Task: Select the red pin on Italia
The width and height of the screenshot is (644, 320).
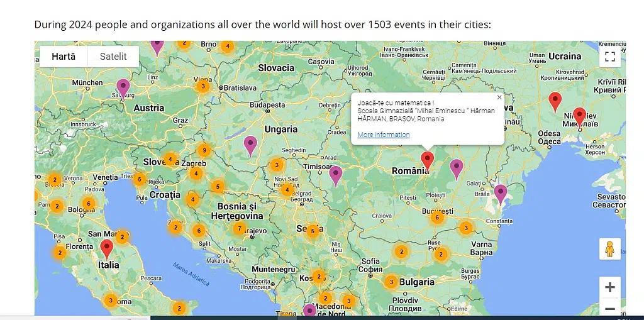Action: tap(107, 250)
